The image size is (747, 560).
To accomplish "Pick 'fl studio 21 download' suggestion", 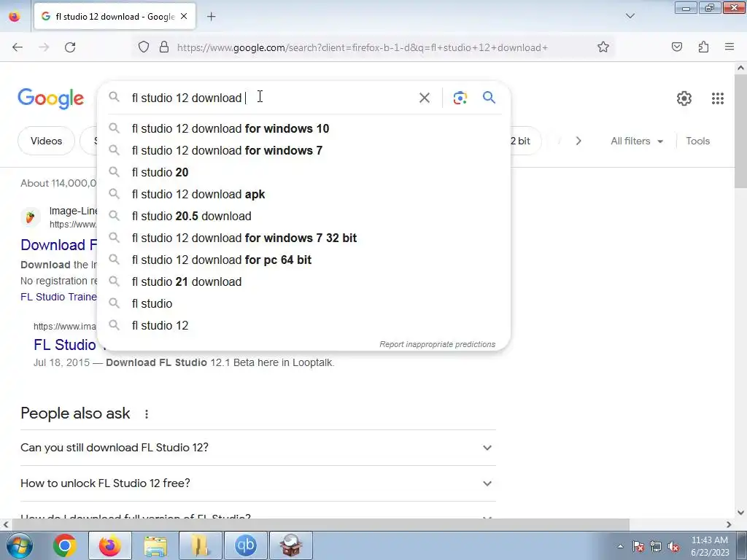I will point(303,282).
